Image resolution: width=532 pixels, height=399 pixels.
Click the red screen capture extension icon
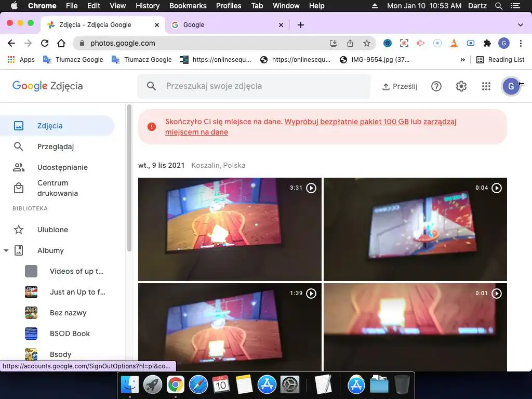[x=404, y=43]
